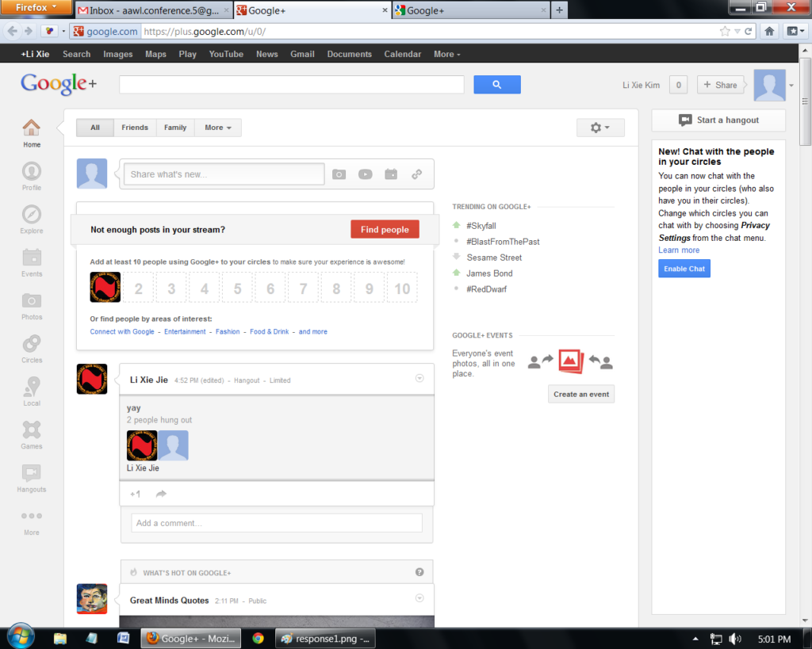
Task: Click the + Share button
Action: pyautogui.click(x=720, y=85)
